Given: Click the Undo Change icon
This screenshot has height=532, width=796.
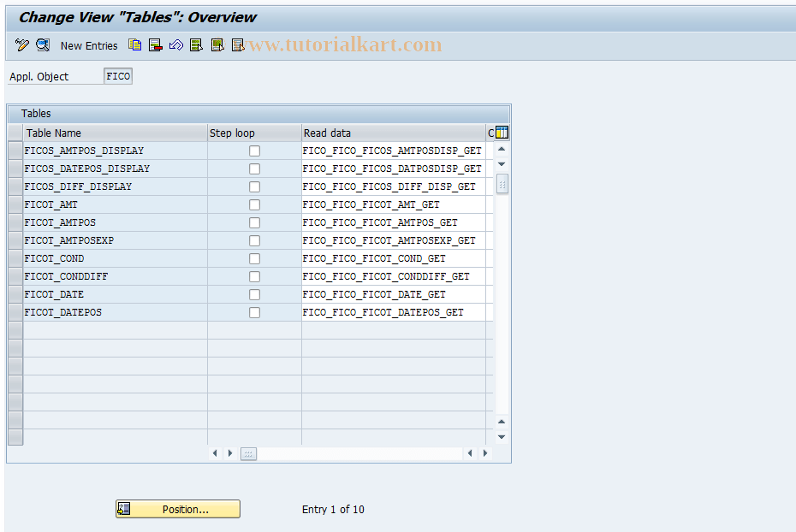Looking at the screenshot, I should click(x=176, y=44).
